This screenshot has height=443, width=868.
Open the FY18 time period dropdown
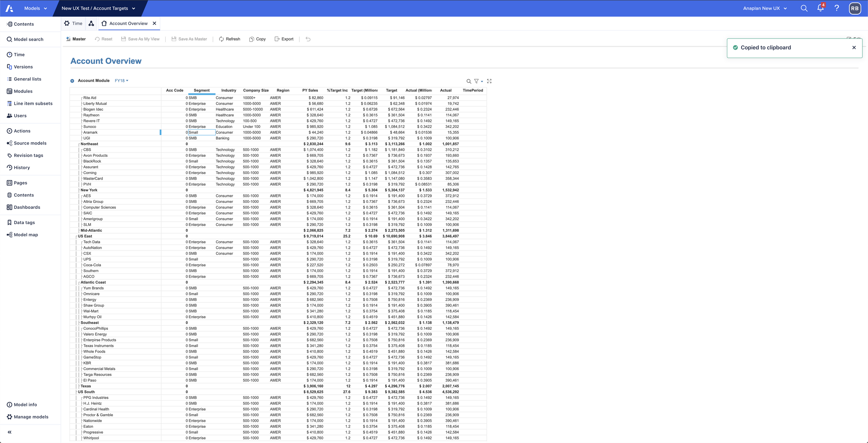(x=122, y=81)
